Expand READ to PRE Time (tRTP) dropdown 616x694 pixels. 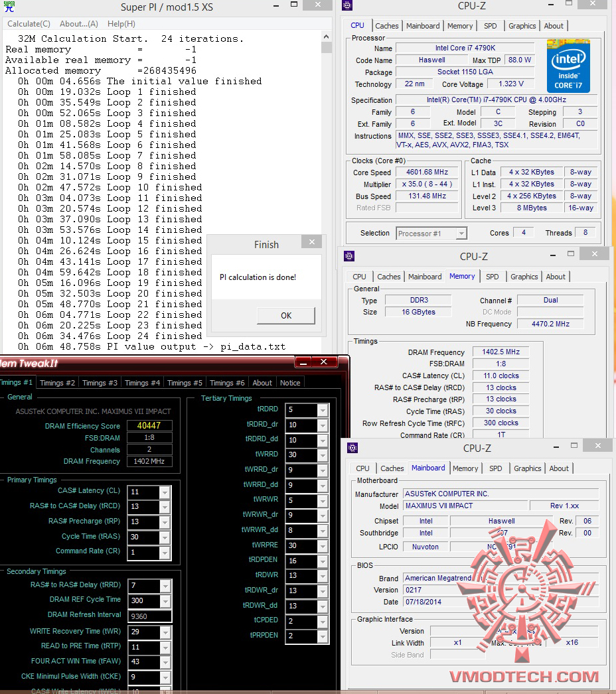(x=165, y=648)
